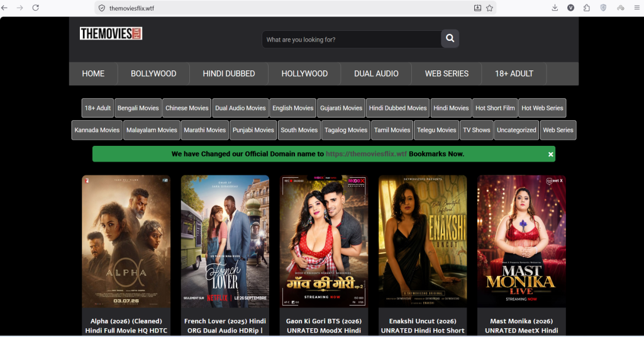Open the extensions puzzle icon
The height and width of the screenshot is (337, 644).
587,8
